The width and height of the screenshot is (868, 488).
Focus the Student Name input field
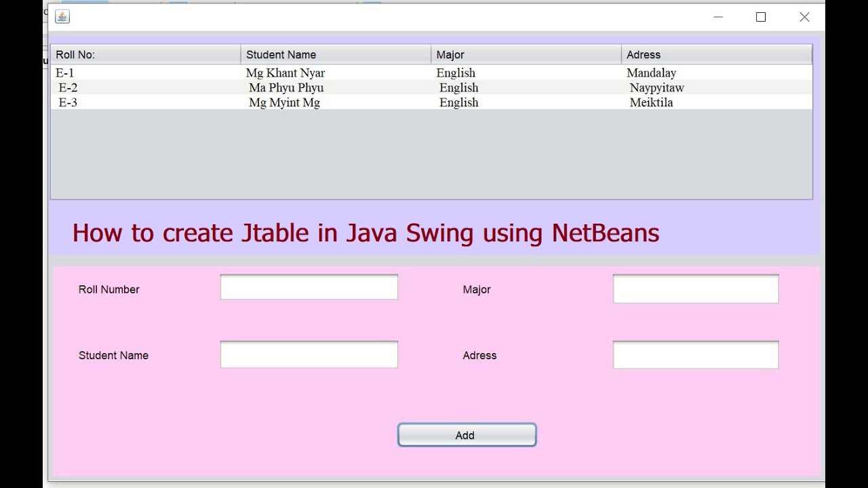(x=309, y=354)
